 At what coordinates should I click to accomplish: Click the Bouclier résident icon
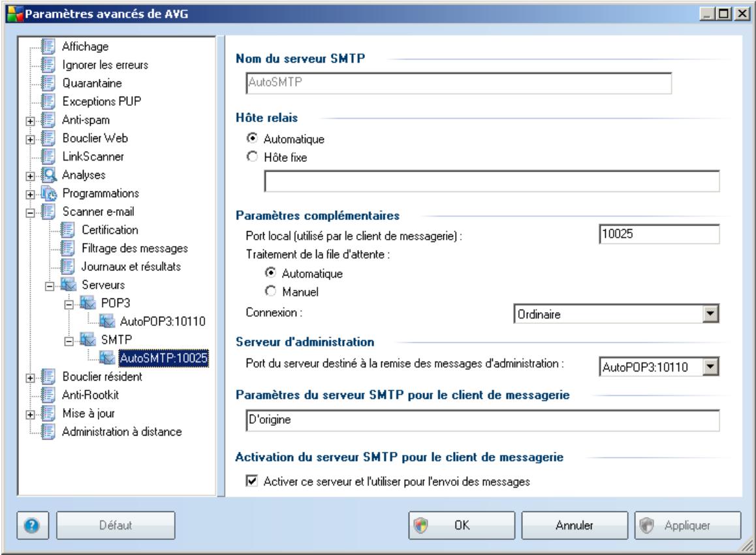48,376
